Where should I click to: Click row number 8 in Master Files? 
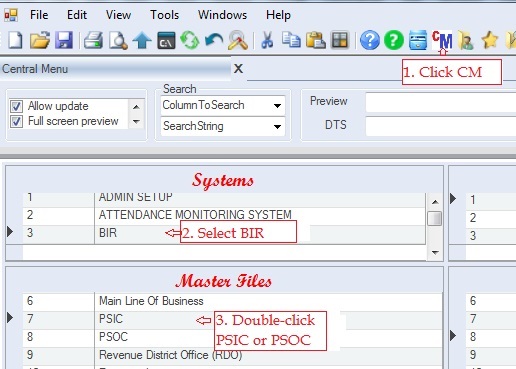click(x=30, y=337)
